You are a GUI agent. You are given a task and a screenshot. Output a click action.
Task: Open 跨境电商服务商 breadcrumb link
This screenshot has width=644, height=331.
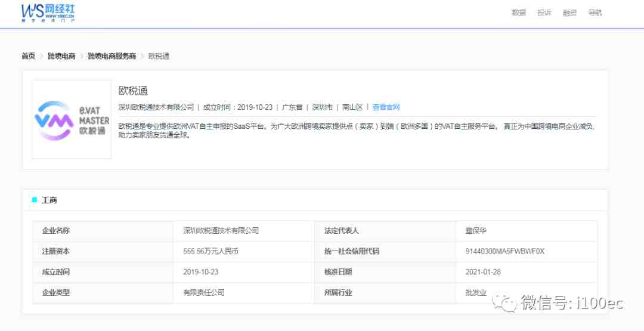click(x=112, y=56)
